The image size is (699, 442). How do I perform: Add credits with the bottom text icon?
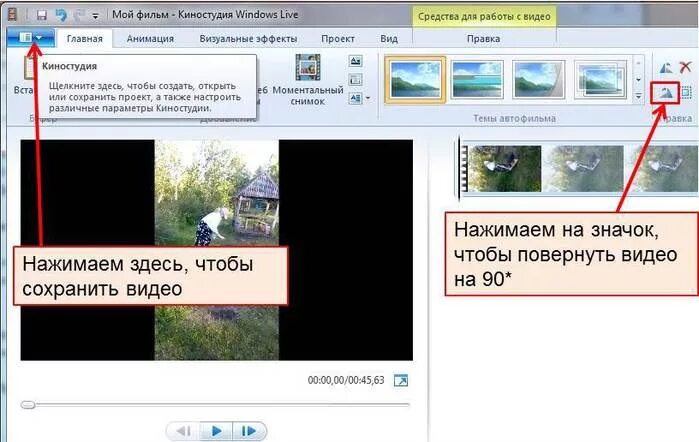coord(355,98)
